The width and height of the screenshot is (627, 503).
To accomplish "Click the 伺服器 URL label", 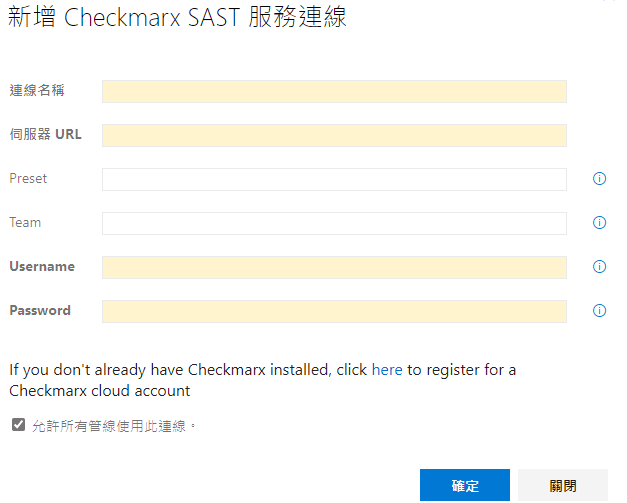I will (x=45, y=135).
